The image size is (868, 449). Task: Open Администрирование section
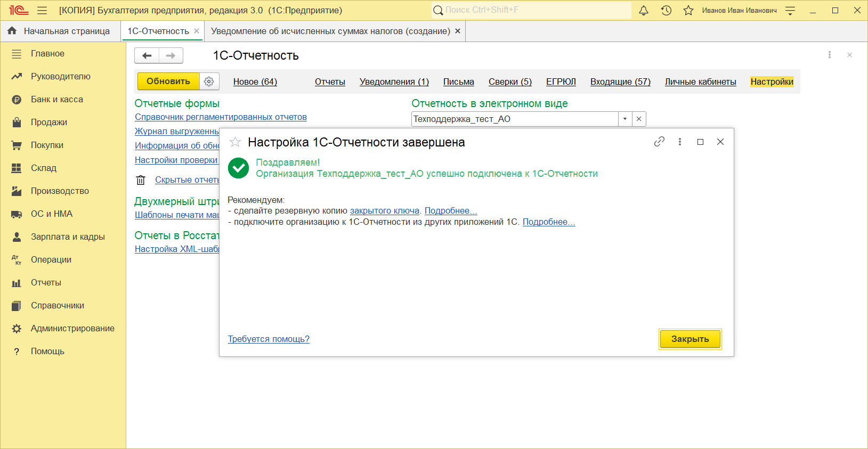63,329
